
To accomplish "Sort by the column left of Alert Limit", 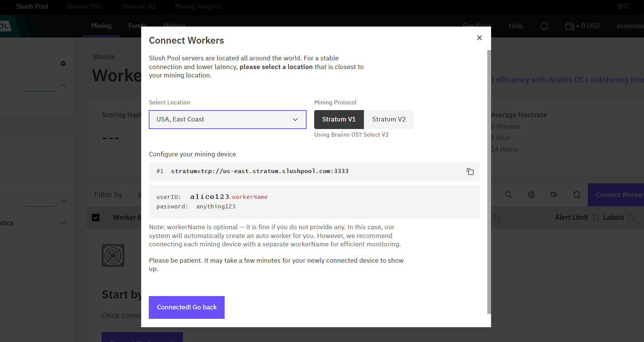I will point(497,217).
